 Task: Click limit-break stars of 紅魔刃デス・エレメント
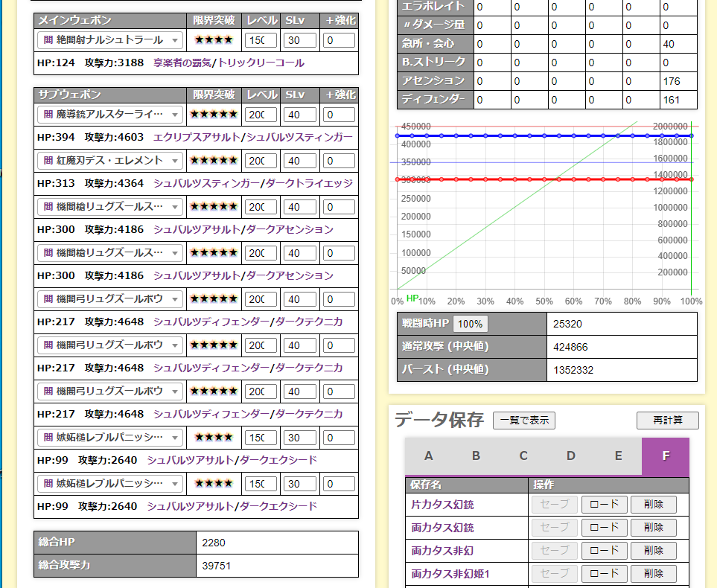point(214,160)
